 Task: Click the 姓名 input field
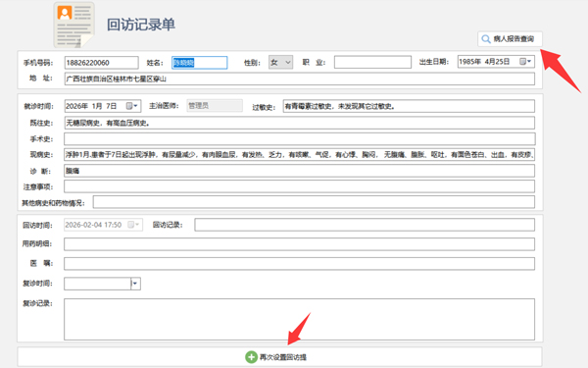tap(200, 63)
